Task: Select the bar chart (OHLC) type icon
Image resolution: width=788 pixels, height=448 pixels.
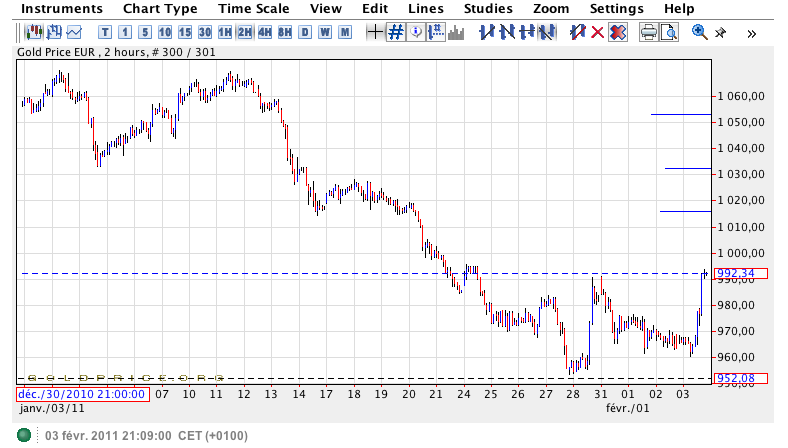Action: (x=54, y=33)
